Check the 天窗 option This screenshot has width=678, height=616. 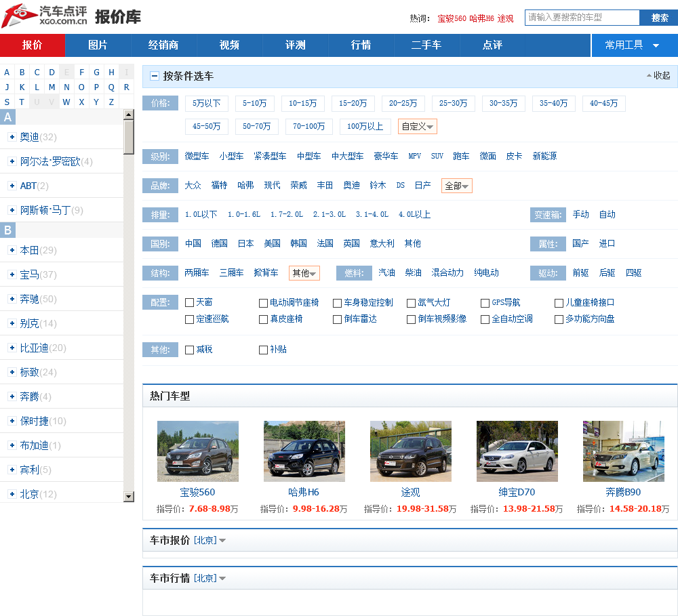point(189,303)
